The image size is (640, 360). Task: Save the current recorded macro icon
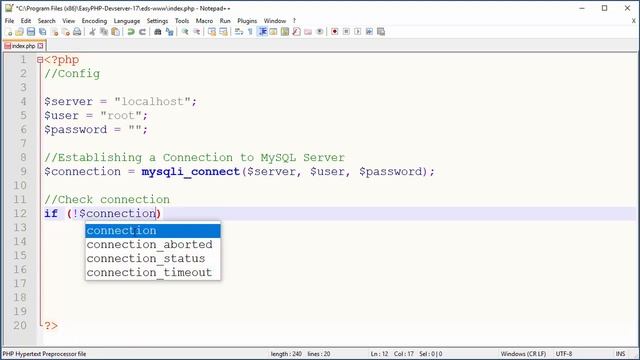point(381,32)
